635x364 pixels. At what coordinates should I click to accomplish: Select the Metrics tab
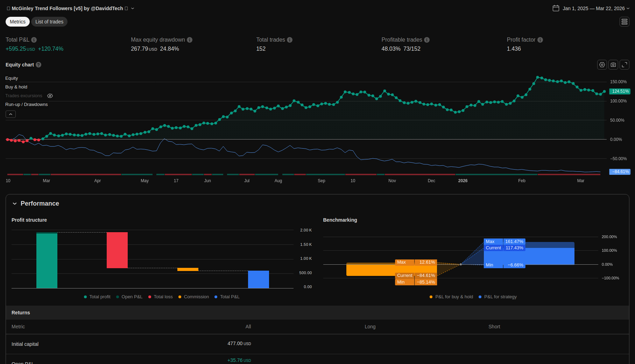click(17, 22)
